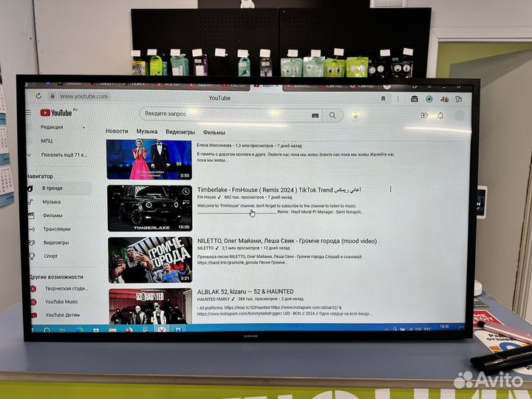The width and height of the screenshot is (532, 399).
Task: Open Трансляции in the sidebar
Action: pos(58,229)
